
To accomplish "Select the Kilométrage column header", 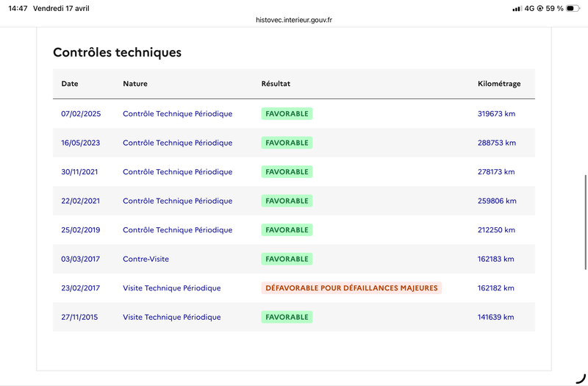I will pos(499,84).
